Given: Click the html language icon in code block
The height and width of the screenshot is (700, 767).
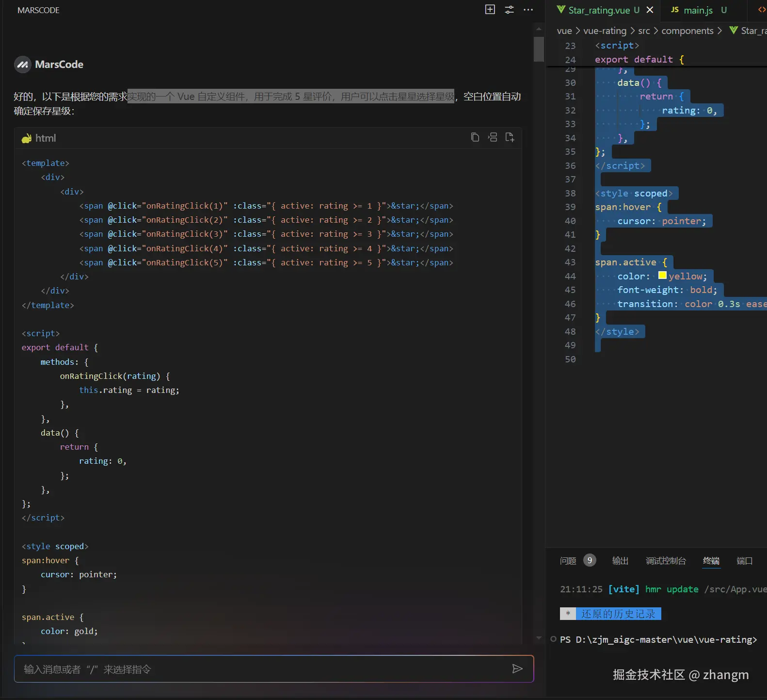Looking at the screenshot, I should point(27,138).
